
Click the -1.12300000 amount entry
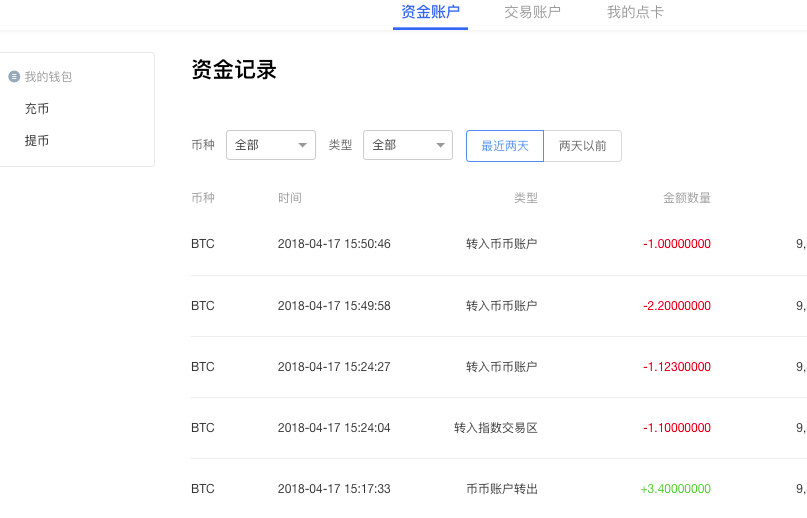(x=676, y=367)
